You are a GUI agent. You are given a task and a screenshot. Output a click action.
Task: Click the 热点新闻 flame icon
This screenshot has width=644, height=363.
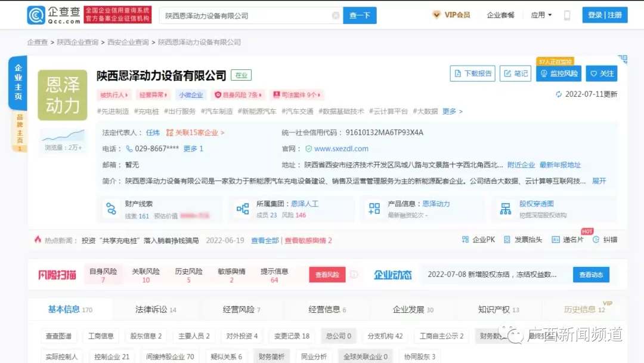[38, 239]
